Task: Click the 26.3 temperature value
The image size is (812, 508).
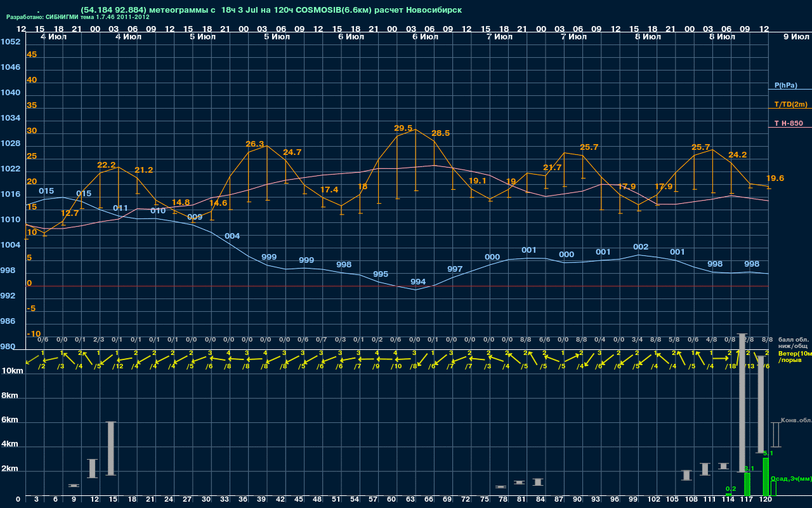Action: (255, 144)
